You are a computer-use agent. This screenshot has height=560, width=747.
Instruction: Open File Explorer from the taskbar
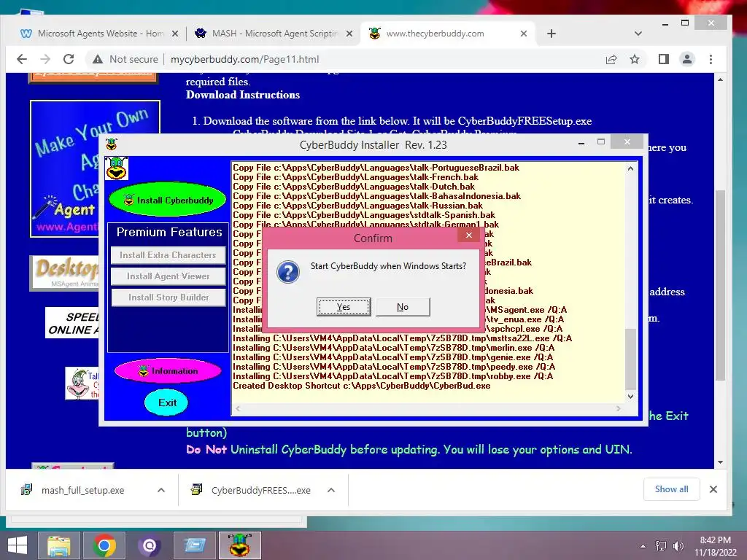58,545
